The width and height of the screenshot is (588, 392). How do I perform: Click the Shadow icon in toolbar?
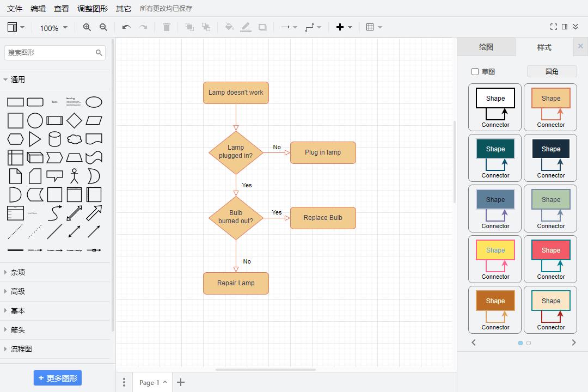262,27
